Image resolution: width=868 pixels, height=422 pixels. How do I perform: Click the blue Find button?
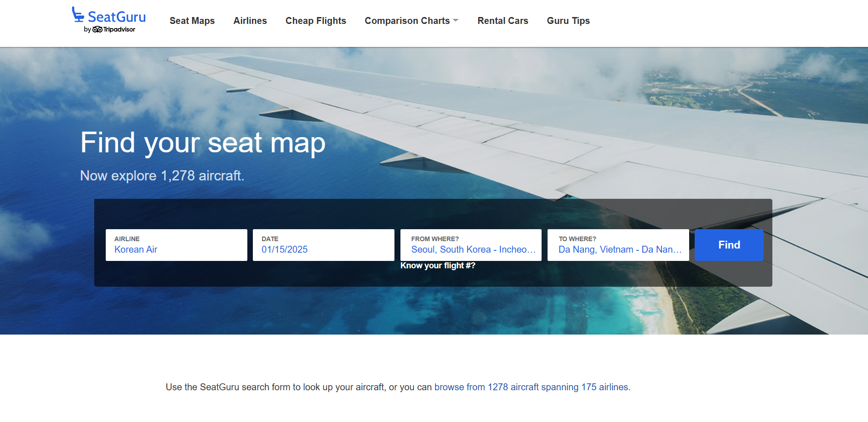point(729,245)
